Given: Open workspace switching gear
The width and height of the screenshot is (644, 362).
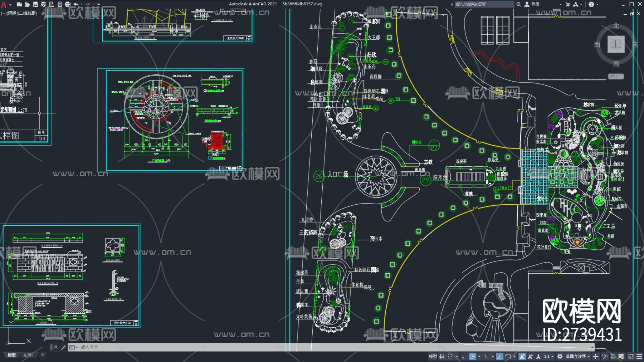Looking at the screenshot, I should [560, 356].
